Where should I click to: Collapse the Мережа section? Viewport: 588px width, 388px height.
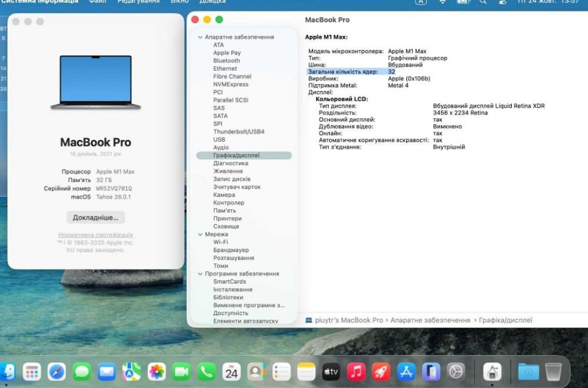201,234
